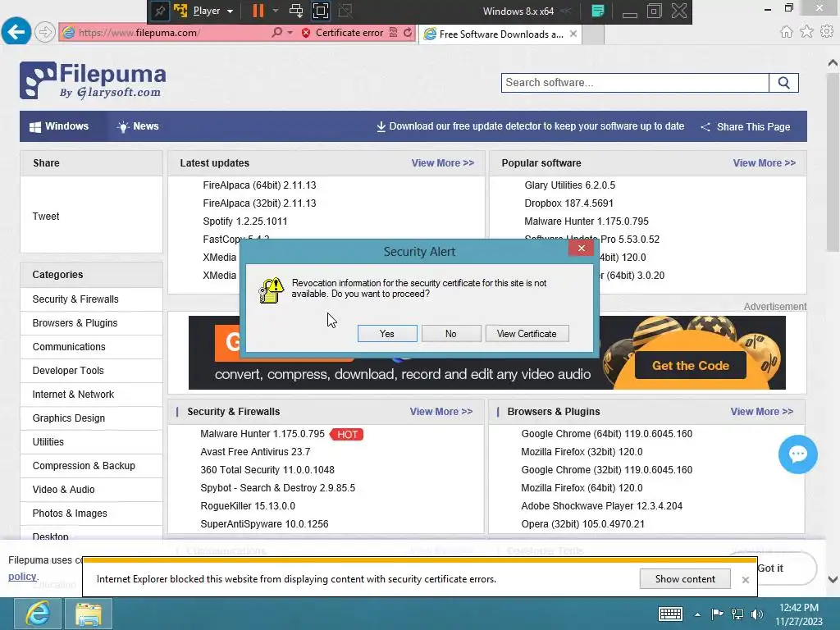Open the address bar autocomplete dropdown arrow
Viewport: 840px width, 630px height.
(x=290, y=33)
